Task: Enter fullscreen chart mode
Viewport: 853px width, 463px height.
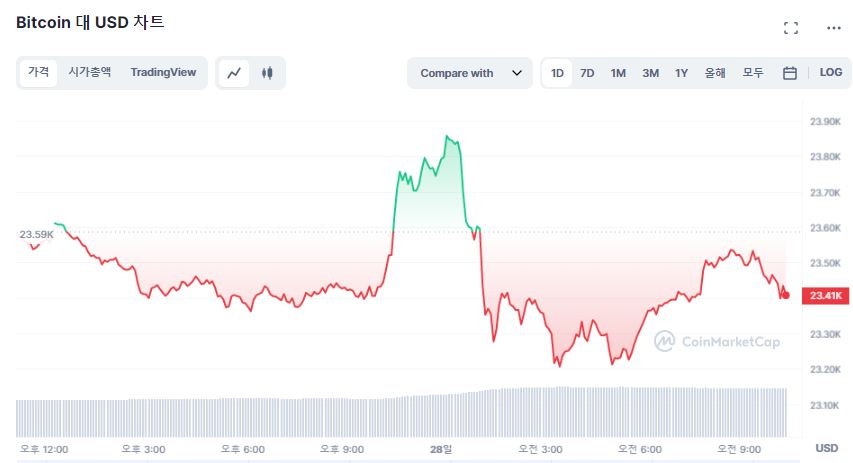Action: (x=790, y=28)
